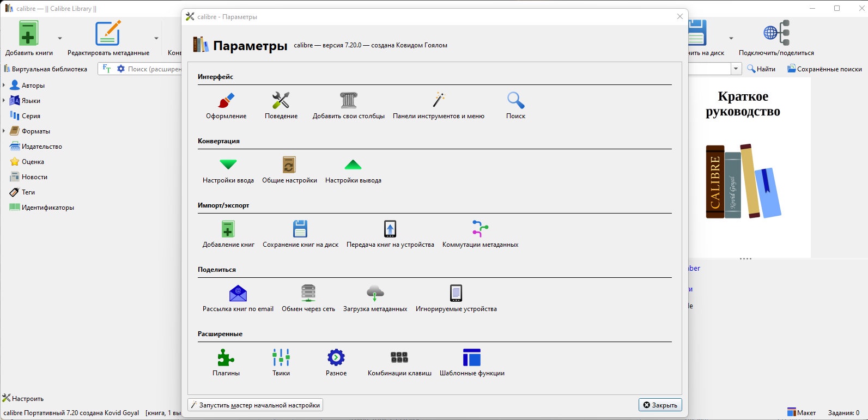Open the Плагины settings
This screenshot has height=420, width=868.
(226, 363)
